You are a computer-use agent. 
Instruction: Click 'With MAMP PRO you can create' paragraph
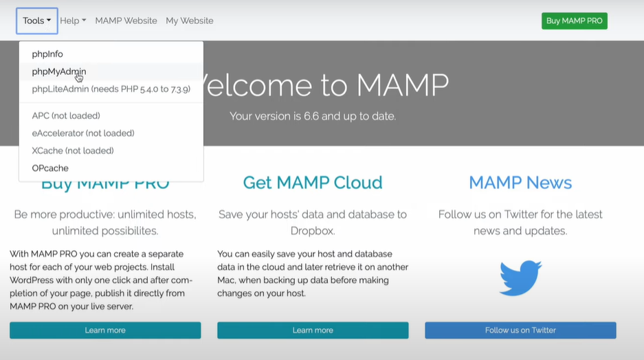click(x=101, y=280)
